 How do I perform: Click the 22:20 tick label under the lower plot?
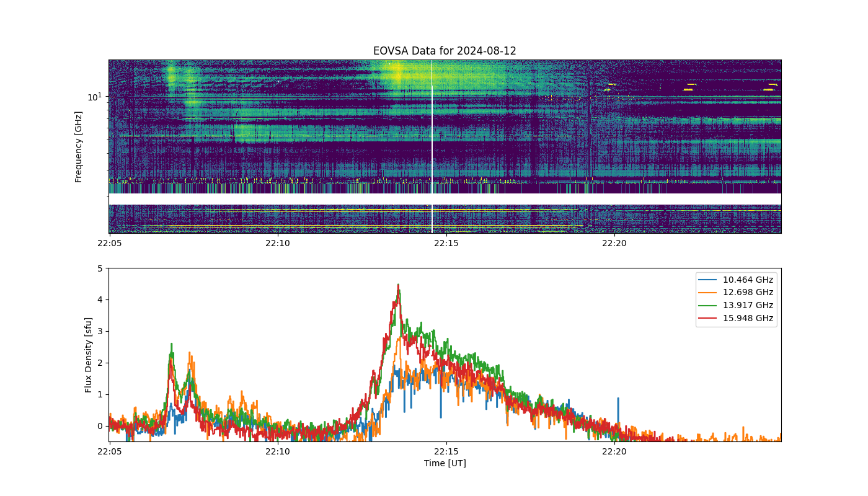[614, 451]
